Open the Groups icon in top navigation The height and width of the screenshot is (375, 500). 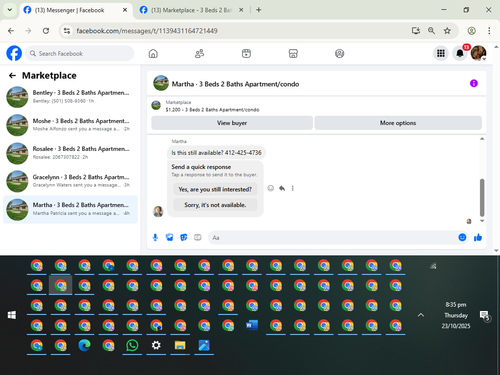pyautogui.click(x=339, y=54)
